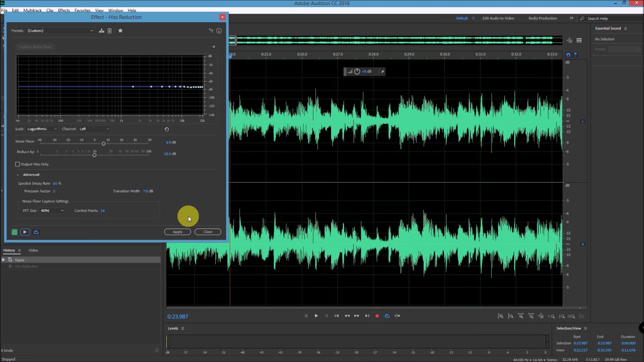644x362 pixels.
Task: Click the fast forward transport button
Action: (357, 316)
